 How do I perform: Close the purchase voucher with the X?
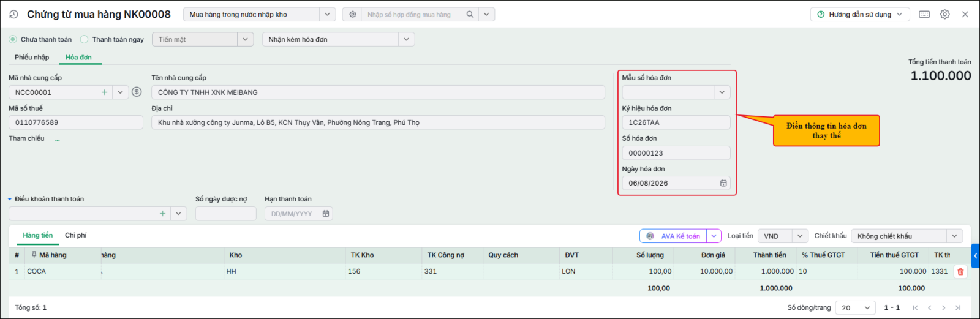[x=965, y=14]
